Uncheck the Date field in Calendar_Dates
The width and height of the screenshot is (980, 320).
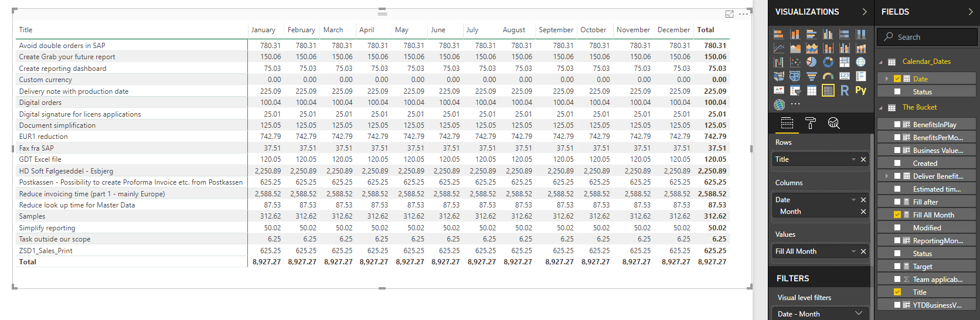point(897,79)
